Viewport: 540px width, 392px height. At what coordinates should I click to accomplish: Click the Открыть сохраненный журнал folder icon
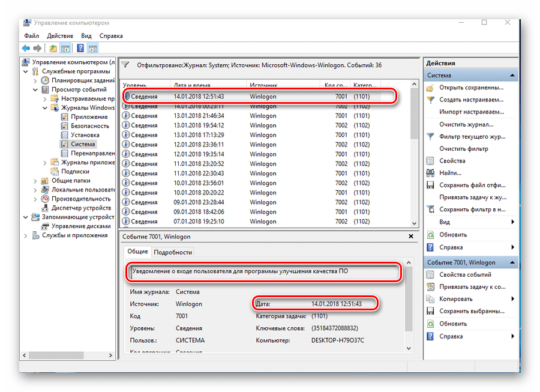tap(430, 88)
